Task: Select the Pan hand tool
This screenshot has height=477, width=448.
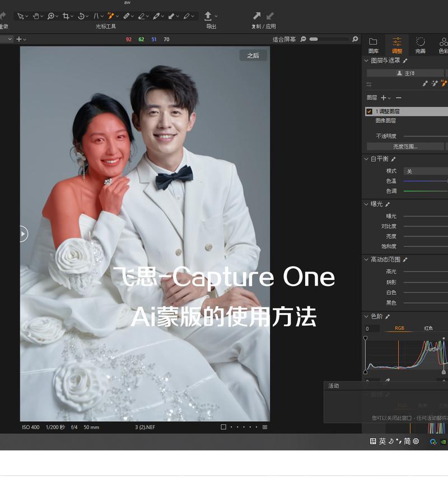Action: click(36, 16)
